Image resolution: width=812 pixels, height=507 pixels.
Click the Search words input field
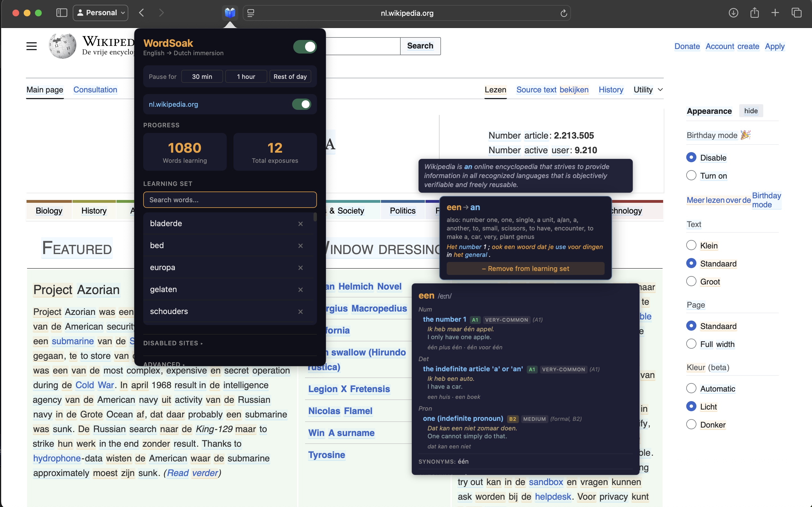point(230,199)
